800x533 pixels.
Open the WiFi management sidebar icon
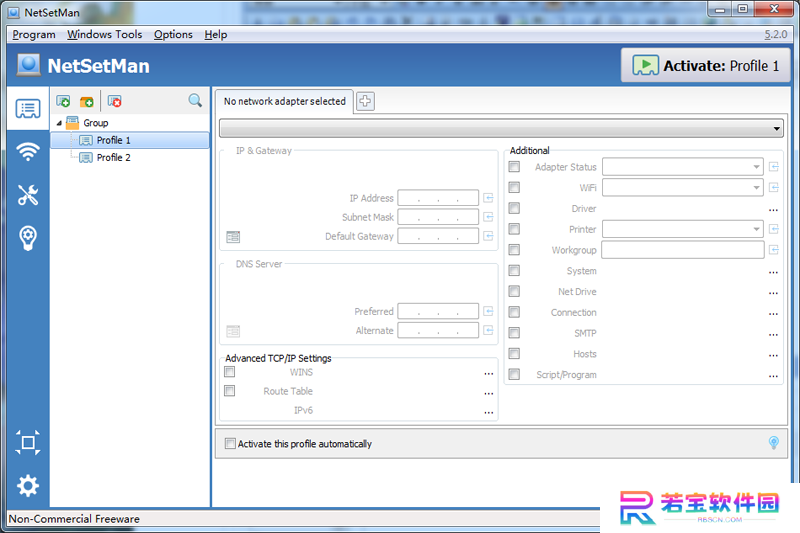pos(28,151)
